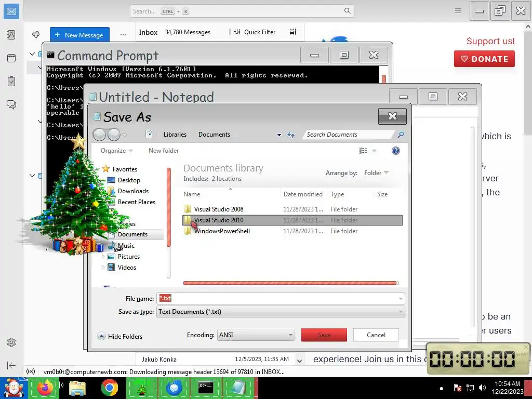Select Pictures in the navigation pane

(129, 257)
